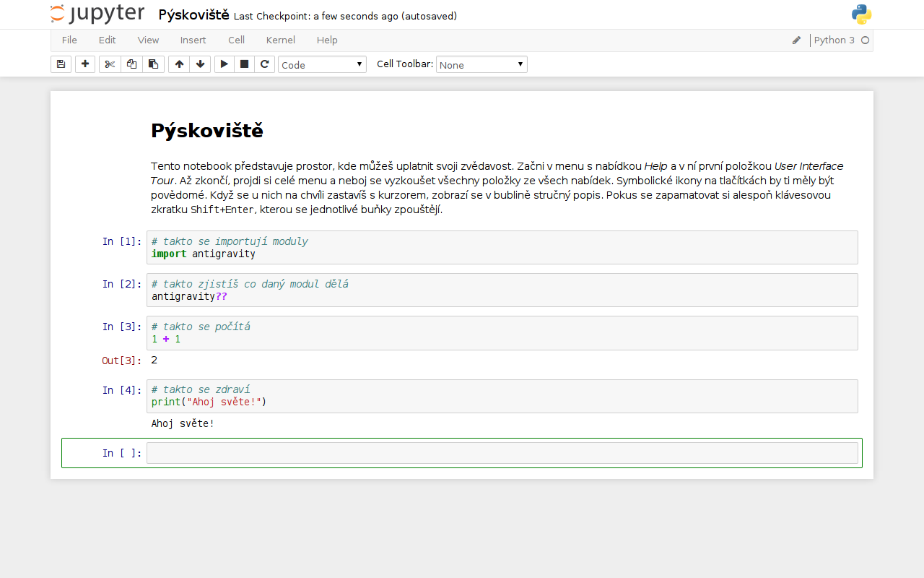Move selected cell up arrow
The height and width of the screenshot is (578, 924).
[x=179, y=64]
